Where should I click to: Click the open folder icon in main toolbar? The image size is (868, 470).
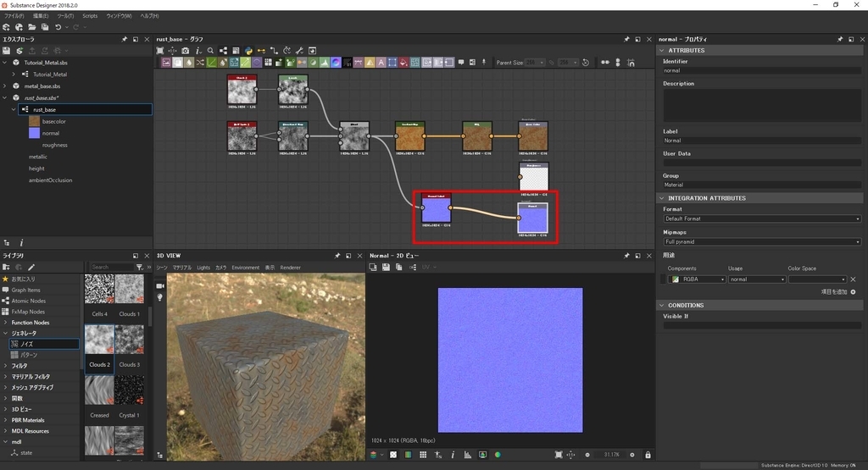31,27
